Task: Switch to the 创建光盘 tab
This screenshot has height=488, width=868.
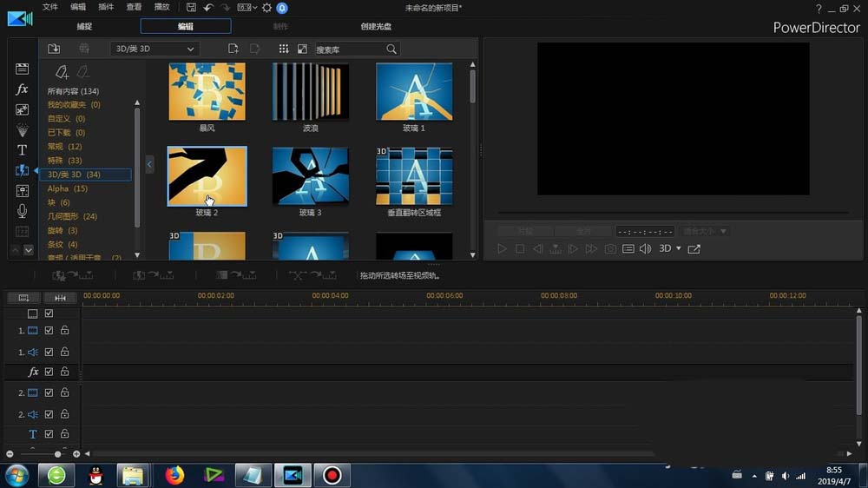Action: [x=376, y=26]
